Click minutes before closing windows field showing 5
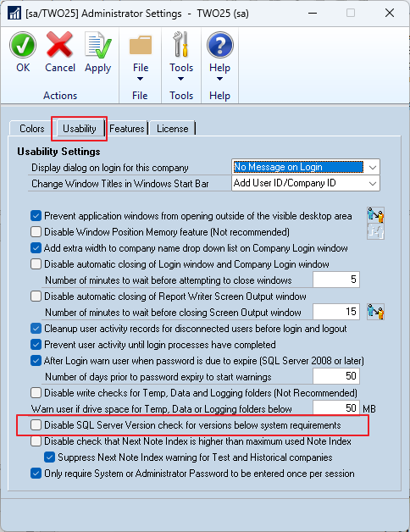Viewport: 410px width, 532px height. pyautogui.click(x=336, y=280)
